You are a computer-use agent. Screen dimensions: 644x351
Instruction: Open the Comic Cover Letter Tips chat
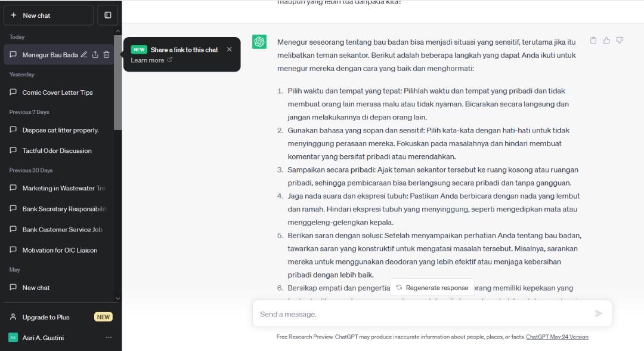tap(58, 93)
